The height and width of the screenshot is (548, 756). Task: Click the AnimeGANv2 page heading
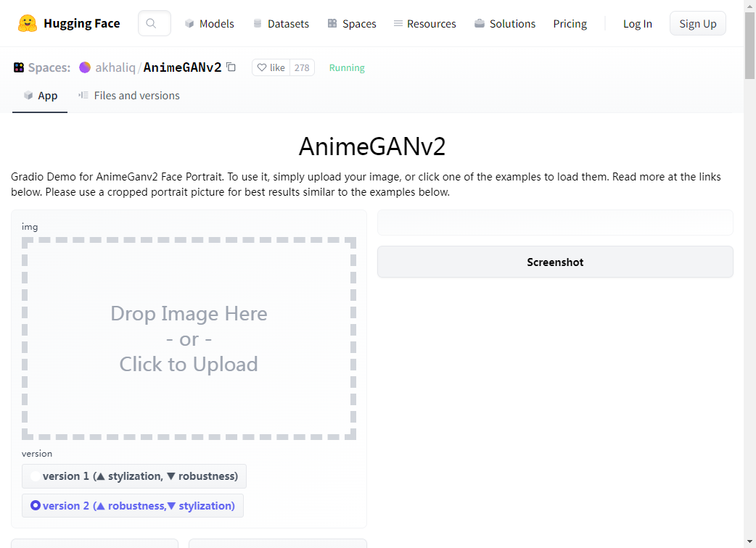point(372,146)
